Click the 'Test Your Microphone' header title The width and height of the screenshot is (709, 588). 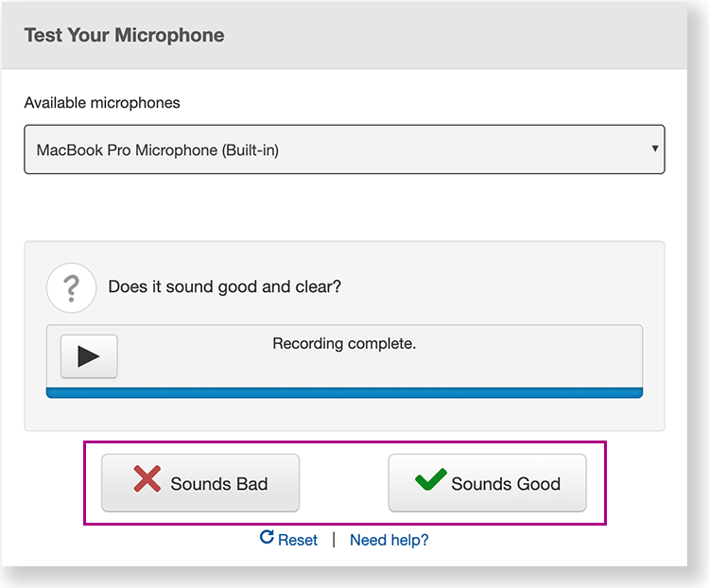[124, 36]
